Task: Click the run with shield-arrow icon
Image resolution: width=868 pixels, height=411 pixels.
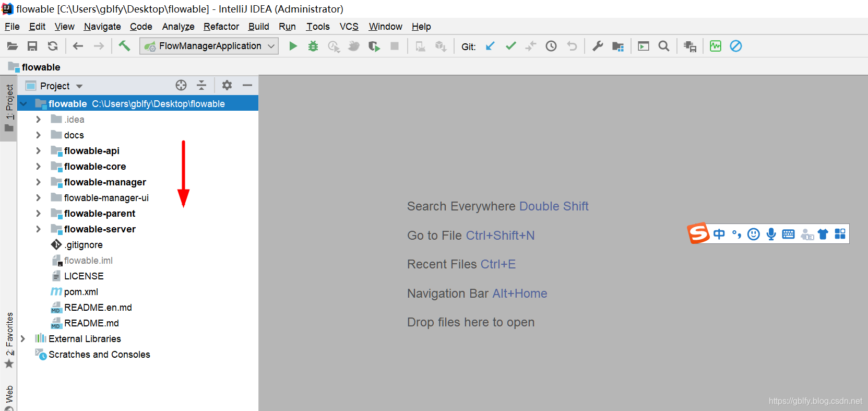Action: click(374, 46)
